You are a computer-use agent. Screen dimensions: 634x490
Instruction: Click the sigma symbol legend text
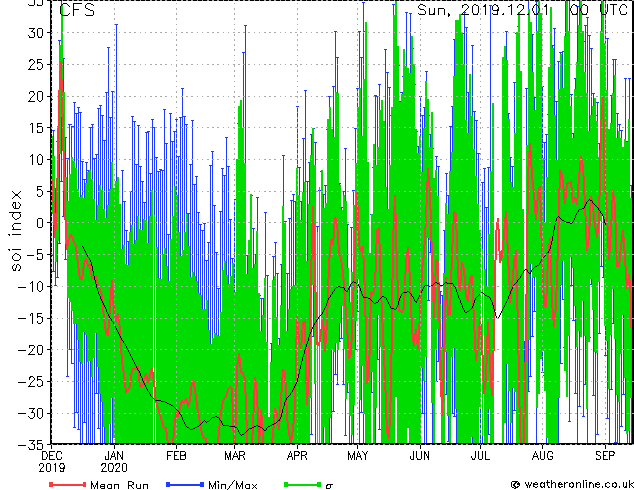(x=329, y=486)
